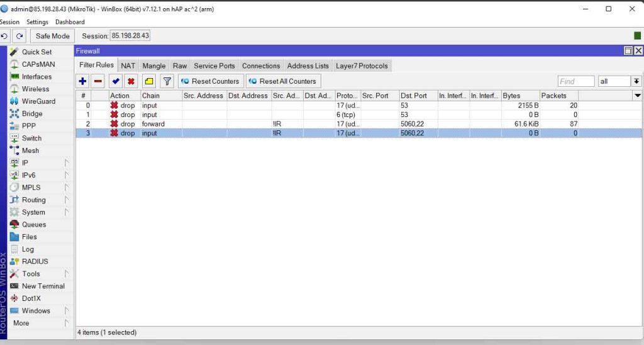Restore the Firewall inner window size
644x345 pixels.
point(628,50)
